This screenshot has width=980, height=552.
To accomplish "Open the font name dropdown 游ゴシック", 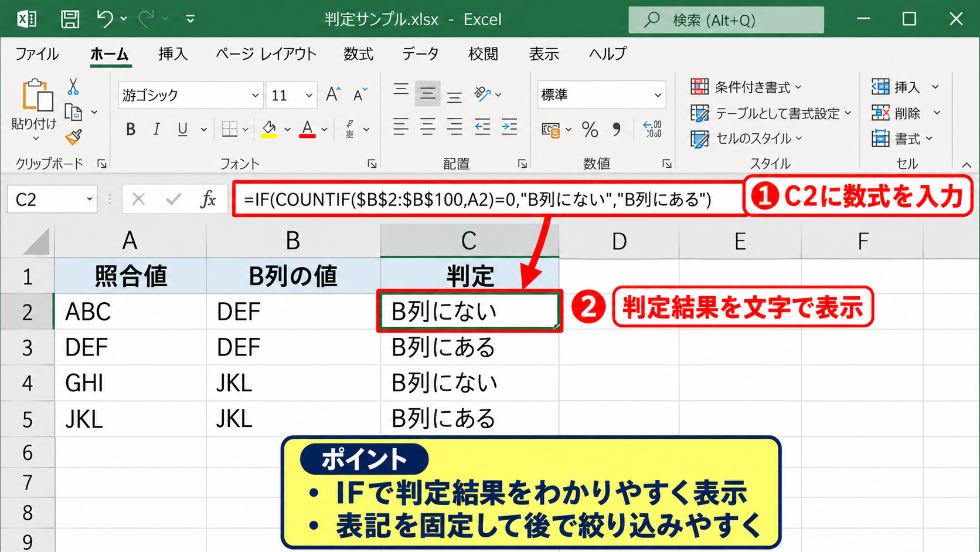I will [x=255, y=95].
